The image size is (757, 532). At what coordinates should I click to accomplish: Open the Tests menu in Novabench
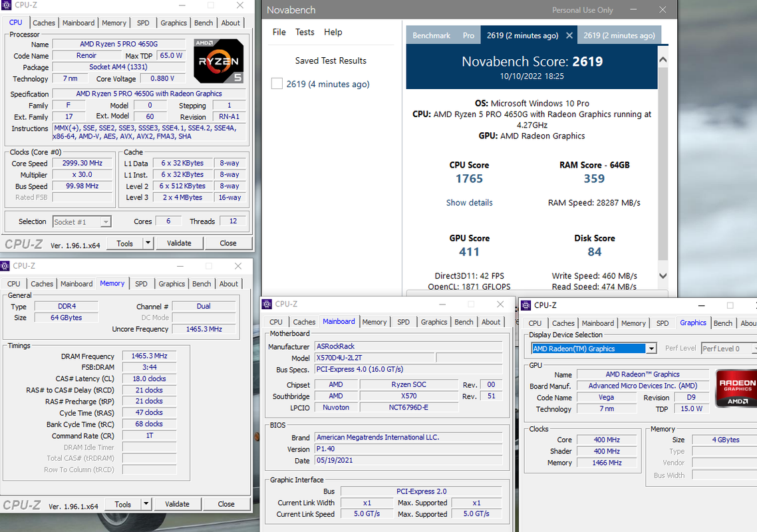305,32
